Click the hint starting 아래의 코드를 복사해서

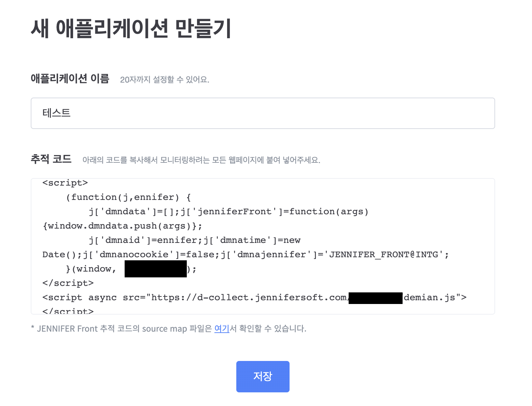[201, 160]
